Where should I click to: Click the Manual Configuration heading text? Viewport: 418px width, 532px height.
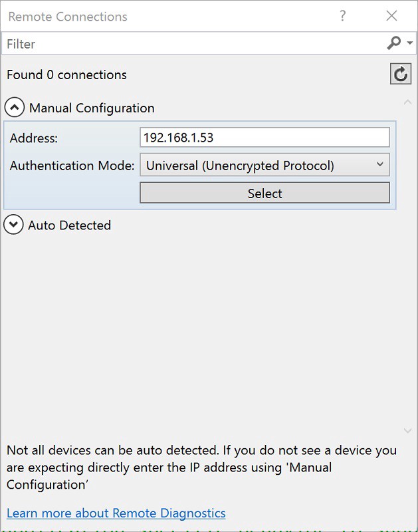point(92,108)
